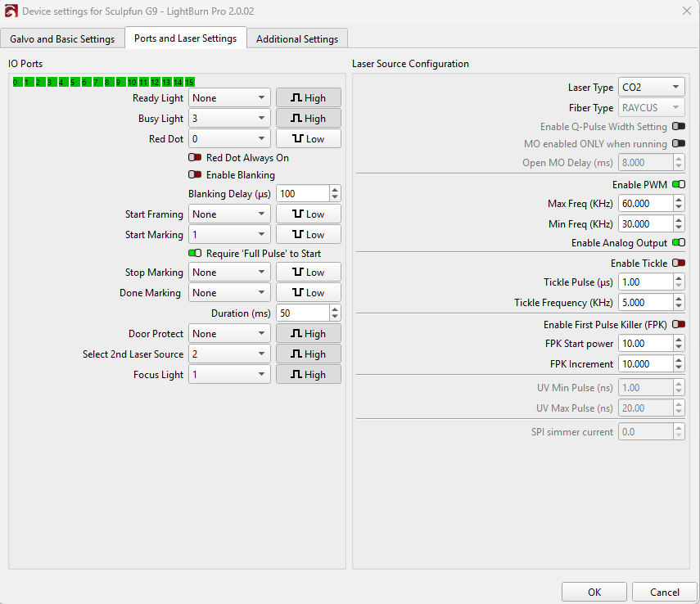Viewport: 700px width, 604px height.
Task: Toggle Red Dot polarity Low button
Action: click(x=308, y=139)
